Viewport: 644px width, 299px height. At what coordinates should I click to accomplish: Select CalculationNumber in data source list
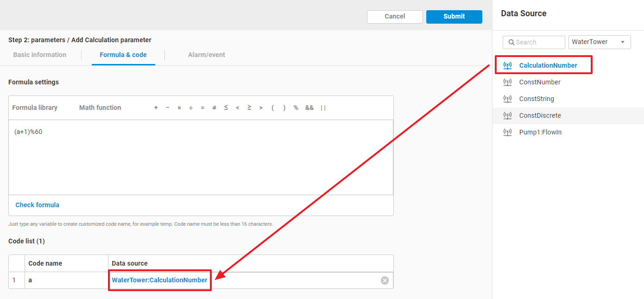pyautogui.click(x=548, y=65)
